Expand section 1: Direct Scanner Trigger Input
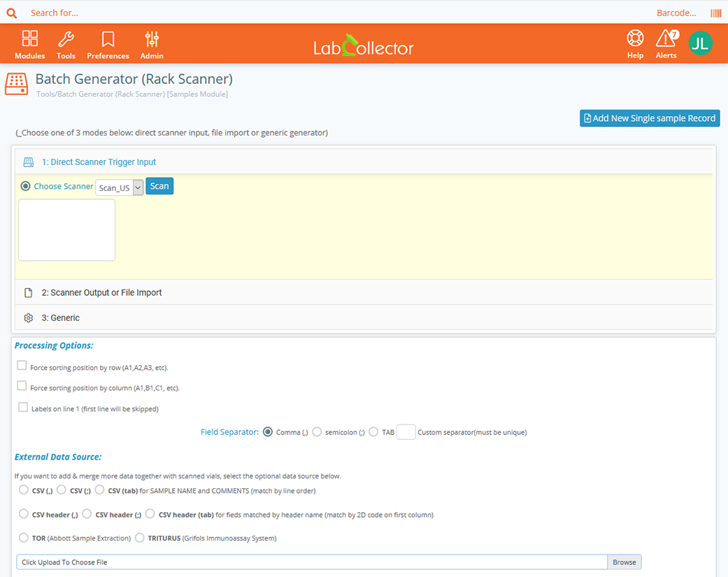 (x=364, y=162)
